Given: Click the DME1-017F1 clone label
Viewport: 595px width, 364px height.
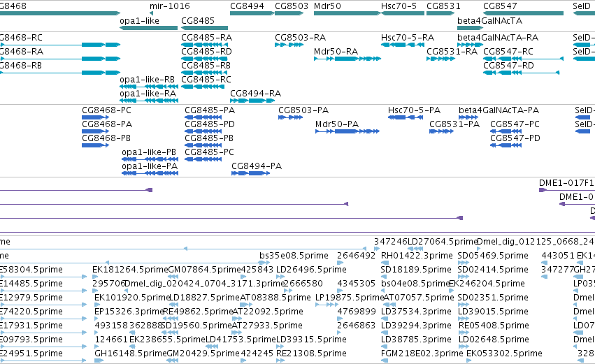Looking at the screenshot, I should tap(567, 183).
